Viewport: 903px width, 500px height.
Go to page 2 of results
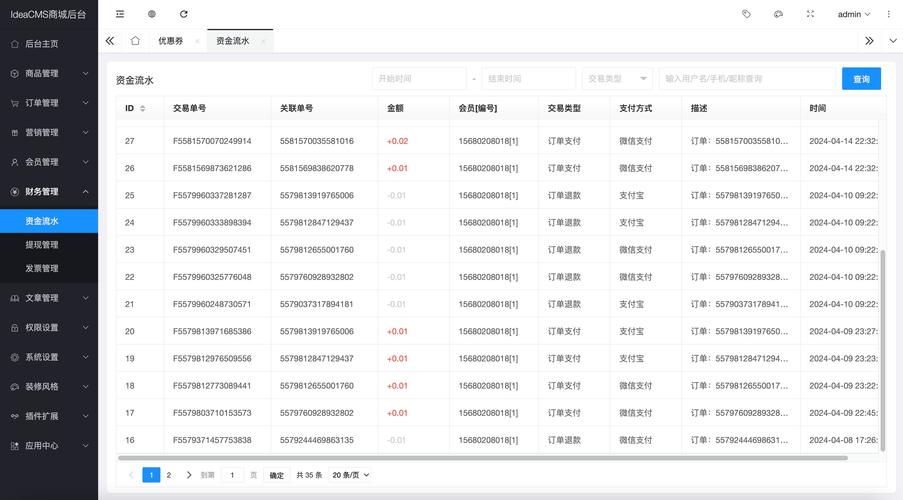click(168, 475)
